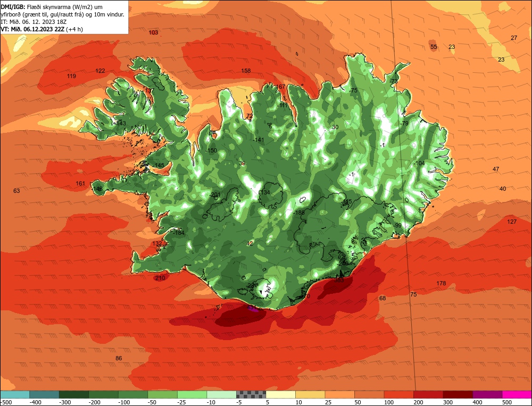Click the dark teal -400 to -300 swatch
The image size is (532, 406).
click(45, 394)
